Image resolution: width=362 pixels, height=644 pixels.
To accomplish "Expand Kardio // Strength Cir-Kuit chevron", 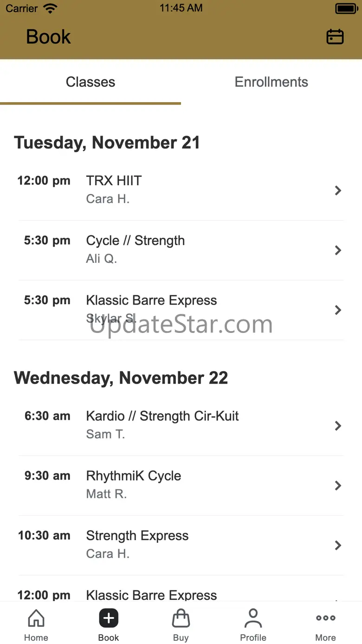I will coord(338,426).
